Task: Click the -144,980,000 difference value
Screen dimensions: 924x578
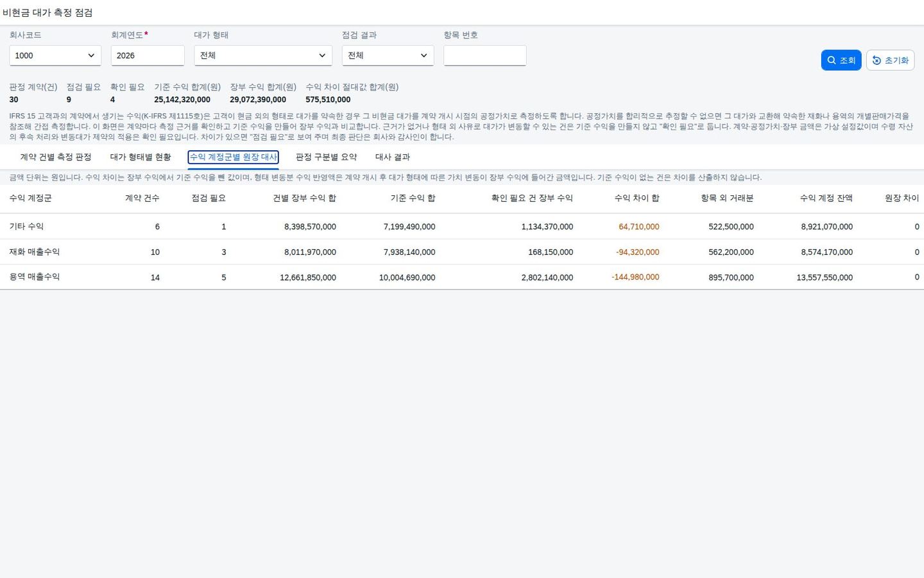Action: point(635,277)
